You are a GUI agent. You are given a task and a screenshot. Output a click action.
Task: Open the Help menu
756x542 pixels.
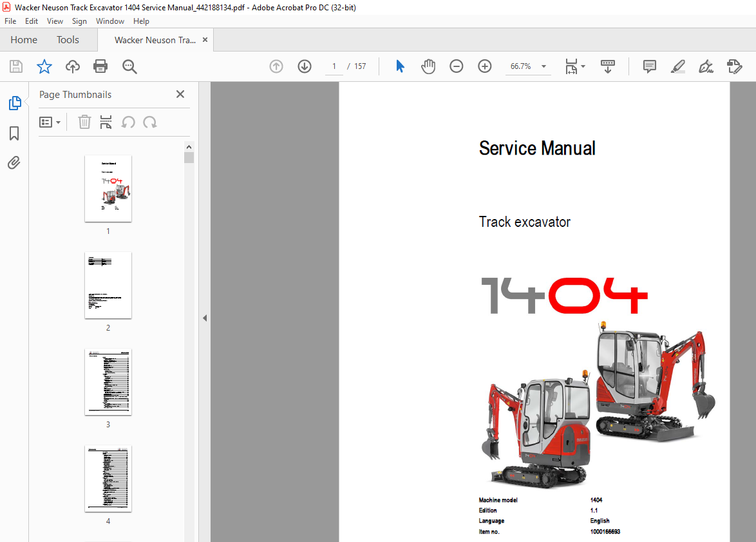click(141, 21)
